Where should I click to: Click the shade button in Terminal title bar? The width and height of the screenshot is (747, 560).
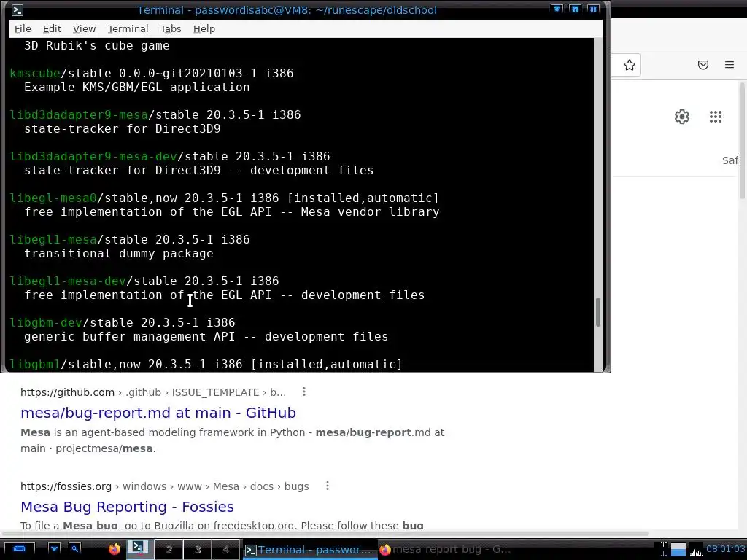tap(557, 9)
